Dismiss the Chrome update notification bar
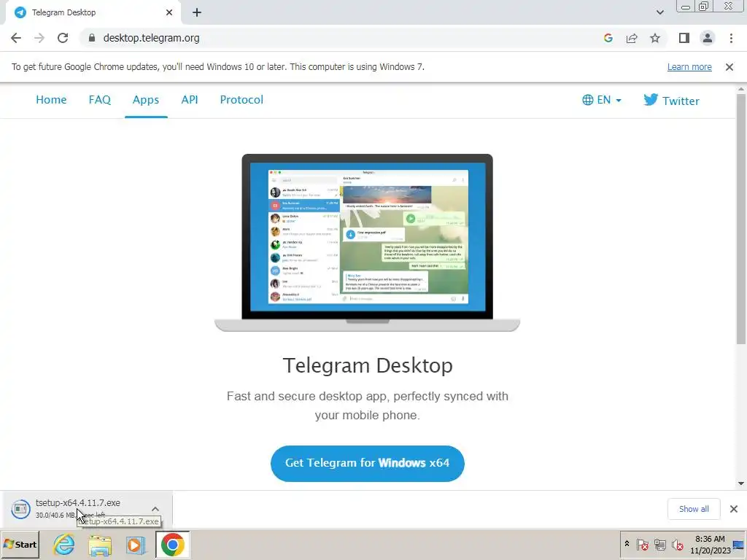Viewport: 747px width, 560px height. pyautogui.click(x=729, y=67)
